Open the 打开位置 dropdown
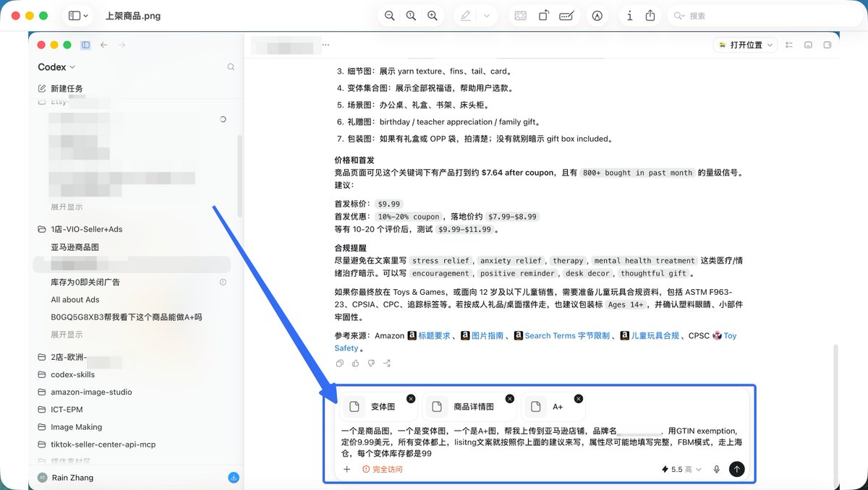 click(x=745, y=45)
